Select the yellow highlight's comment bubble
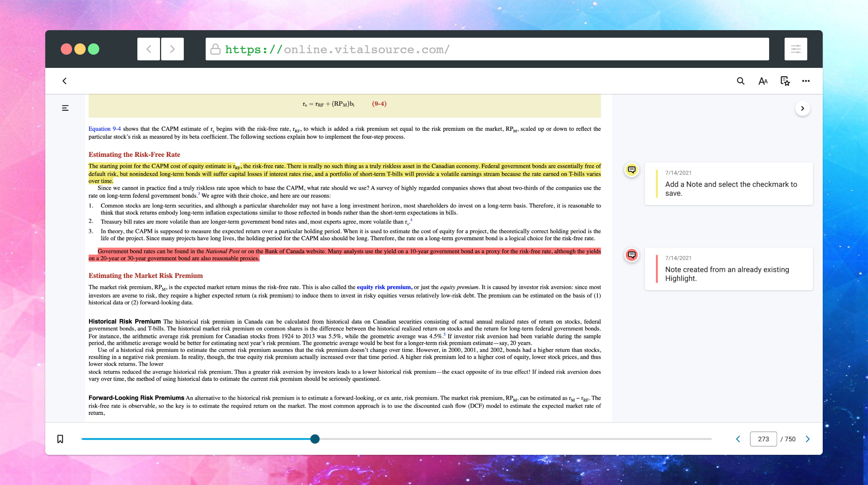 click(x=631, y=170)
